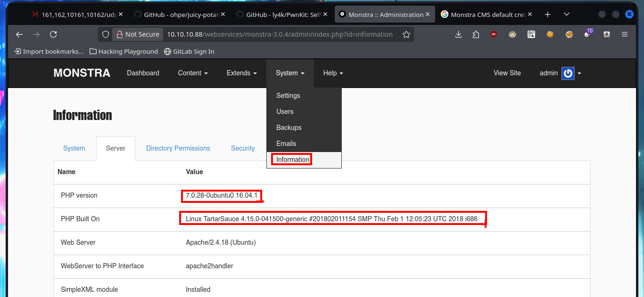The width and height of the screenshot is (644, 297).
Task: Click the browser forward arrow
Action: [x=36, y=34]
